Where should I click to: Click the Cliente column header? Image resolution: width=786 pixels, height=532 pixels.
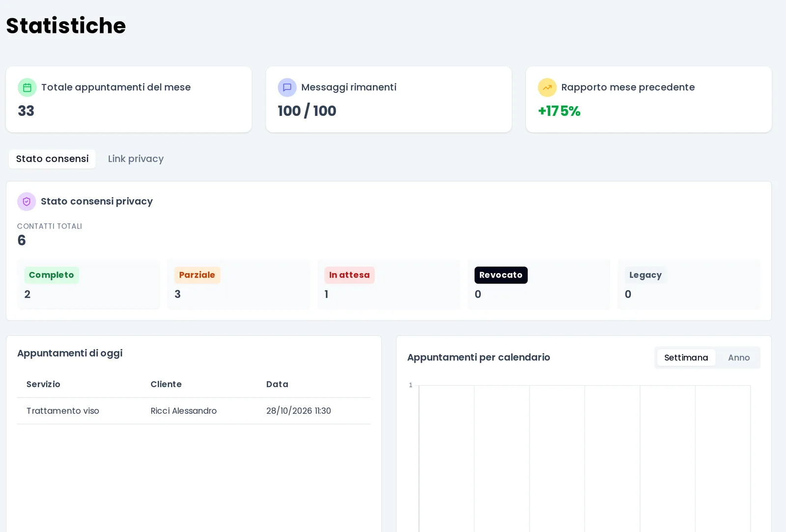(166, 384)
